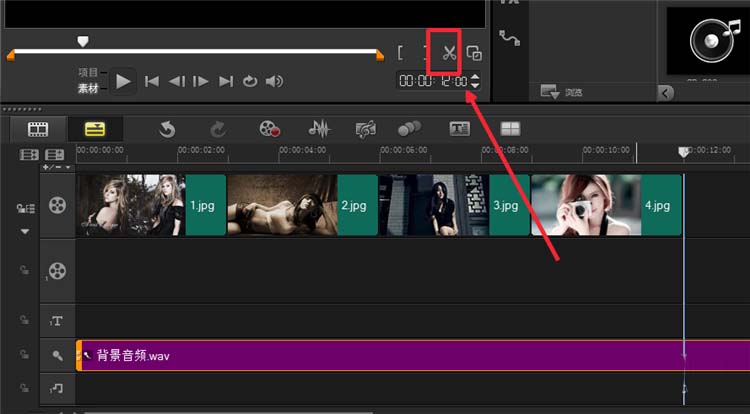
Task: Collapse the library panel arrow
Action: coord(665,92)
